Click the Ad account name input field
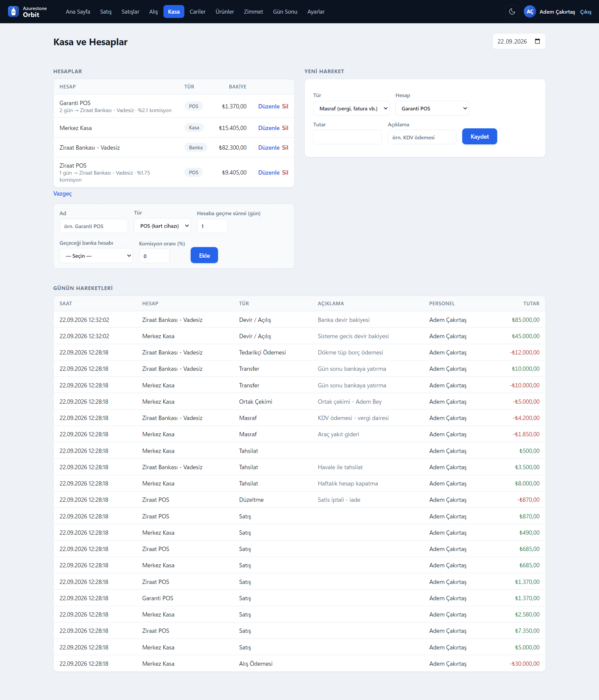The height and width of the screenshot is (700, 599). 94,226
